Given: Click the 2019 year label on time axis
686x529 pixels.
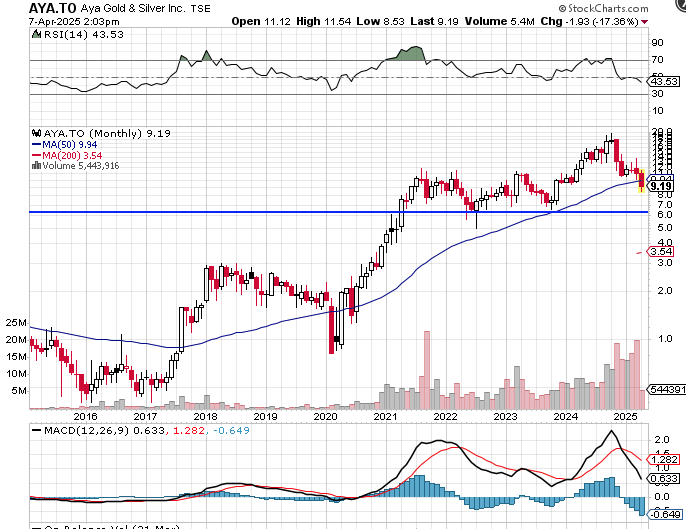Looking at the screenshot, I should point(266,417).
